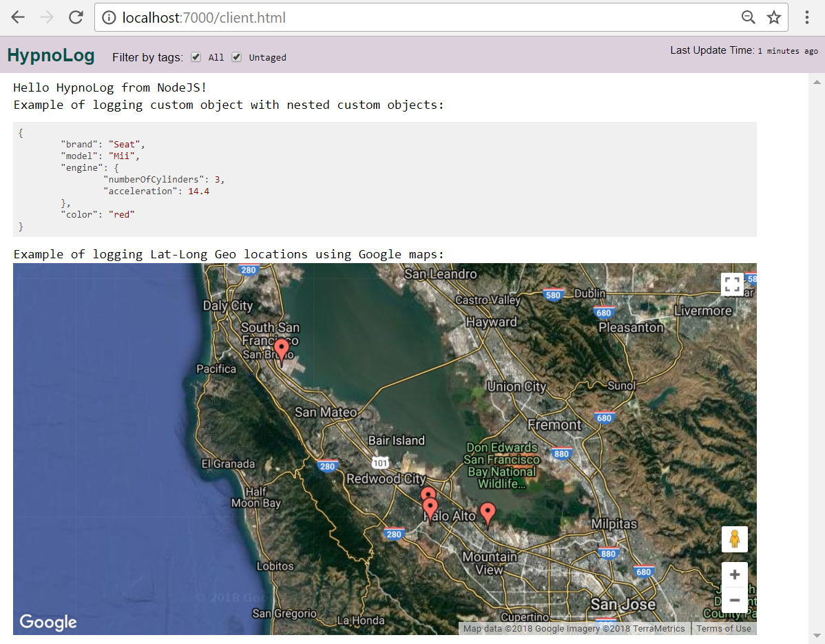The width and height of the screenshot is (825, 644).
Task: Click the "color": "red" JSON line
Action: (97, 214)
